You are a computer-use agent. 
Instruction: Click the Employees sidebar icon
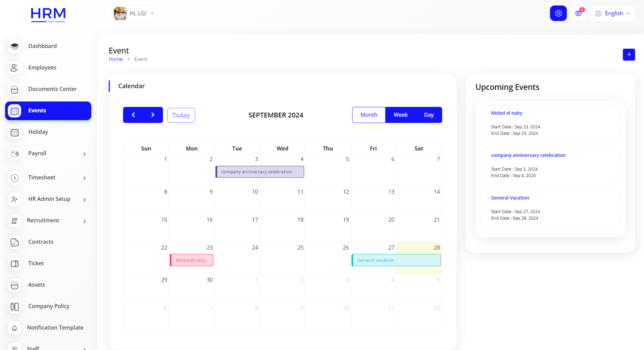[15, 68]
